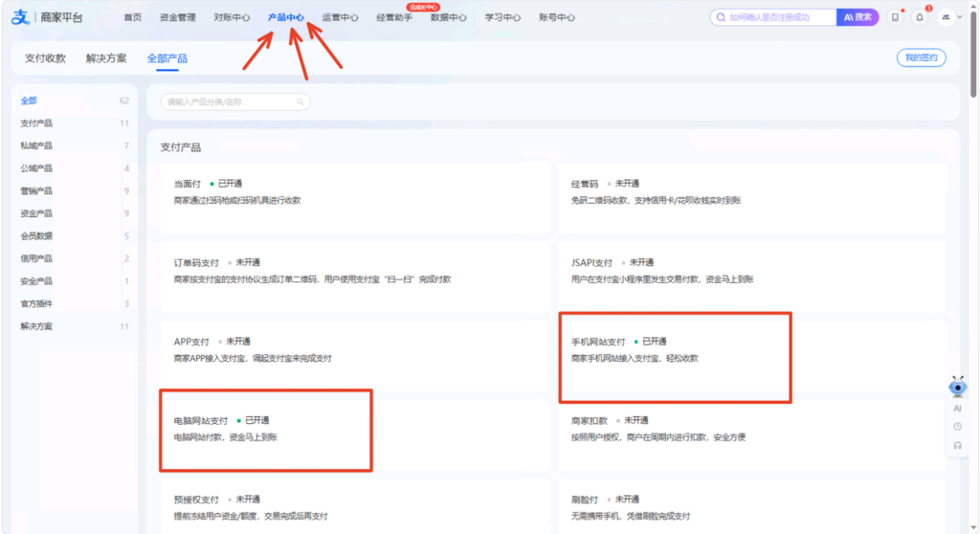The width and height of the screenshot is (980, 534).
Task: Switch to the 解决方案 tab
Action: [x=106, y=58]
